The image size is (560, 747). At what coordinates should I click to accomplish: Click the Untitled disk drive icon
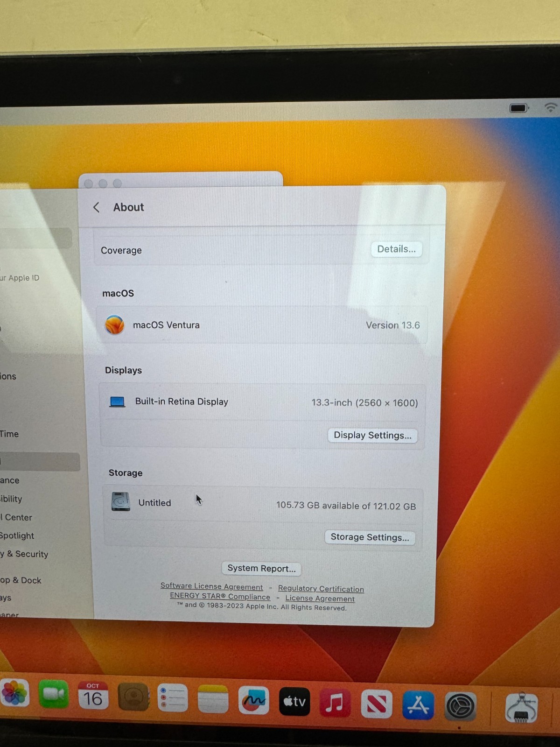pyautogui.click(x=121, y=502)
